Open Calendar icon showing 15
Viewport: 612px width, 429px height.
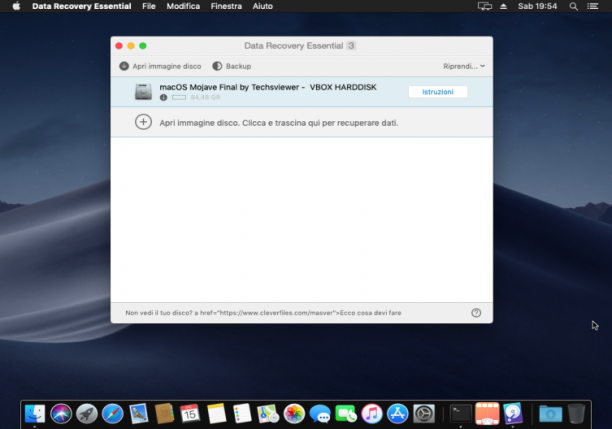(x=190, y=413)
